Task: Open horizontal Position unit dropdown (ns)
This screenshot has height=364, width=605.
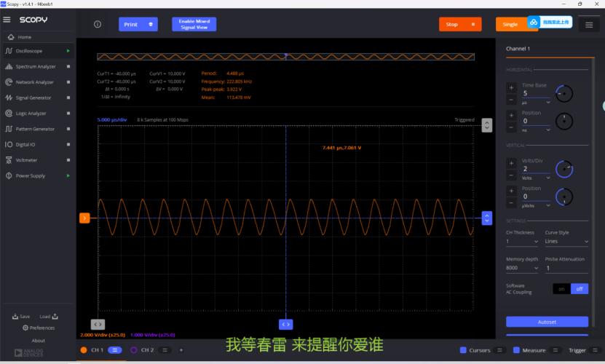Action: pyautogui.click(x=536, y=130)
